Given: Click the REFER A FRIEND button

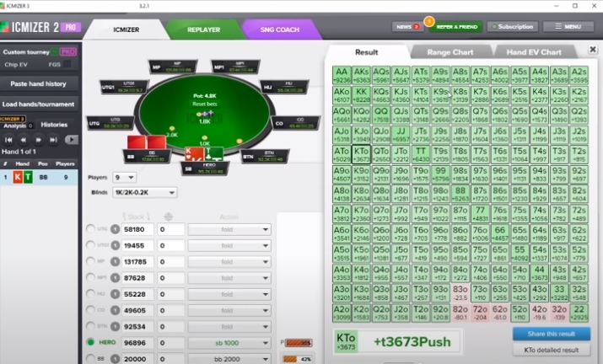Looking at the screenshot, I should [456, 26].
